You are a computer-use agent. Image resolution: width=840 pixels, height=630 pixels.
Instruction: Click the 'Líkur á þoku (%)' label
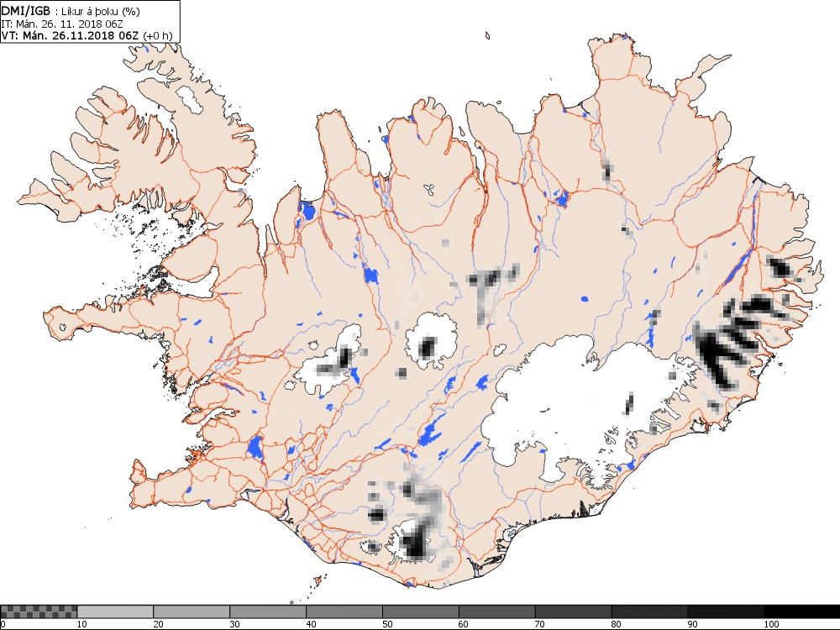(102, 11)
